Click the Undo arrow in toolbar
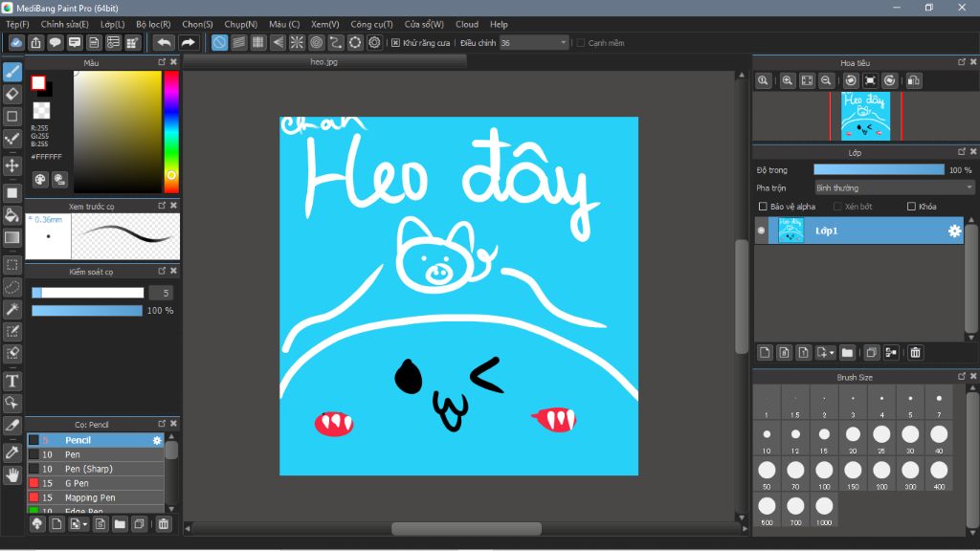980x551 pixels. [164, 42]
